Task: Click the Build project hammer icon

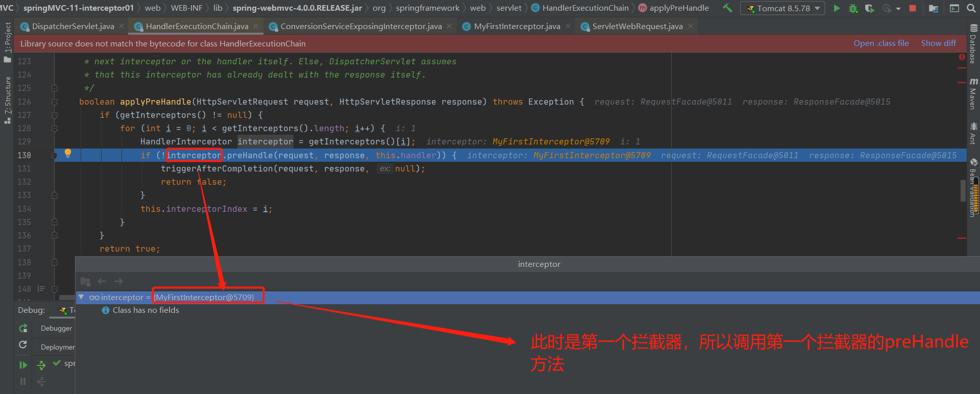Action: pos(727,8)
